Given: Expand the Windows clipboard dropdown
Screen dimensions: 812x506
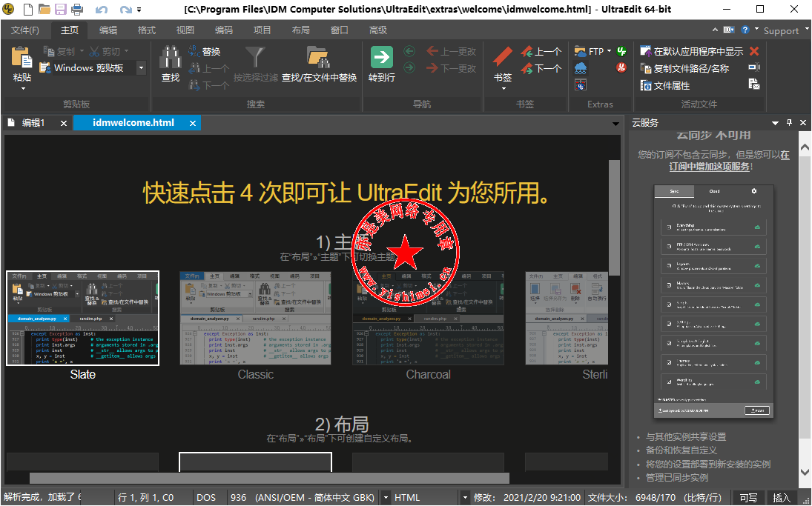Looking at the screenshot, I should click(x=140, y=68).
